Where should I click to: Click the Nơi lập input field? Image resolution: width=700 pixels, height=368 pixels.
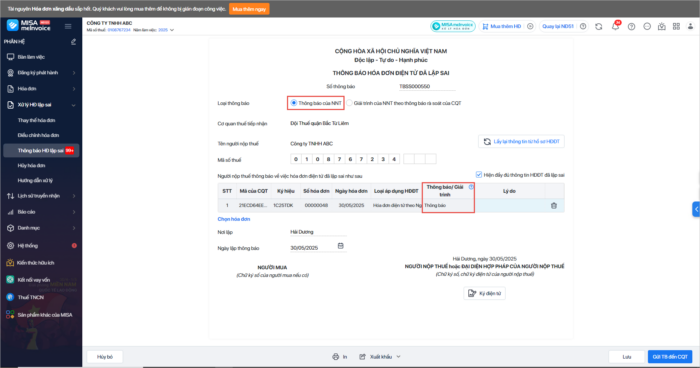tap(318, 232)
